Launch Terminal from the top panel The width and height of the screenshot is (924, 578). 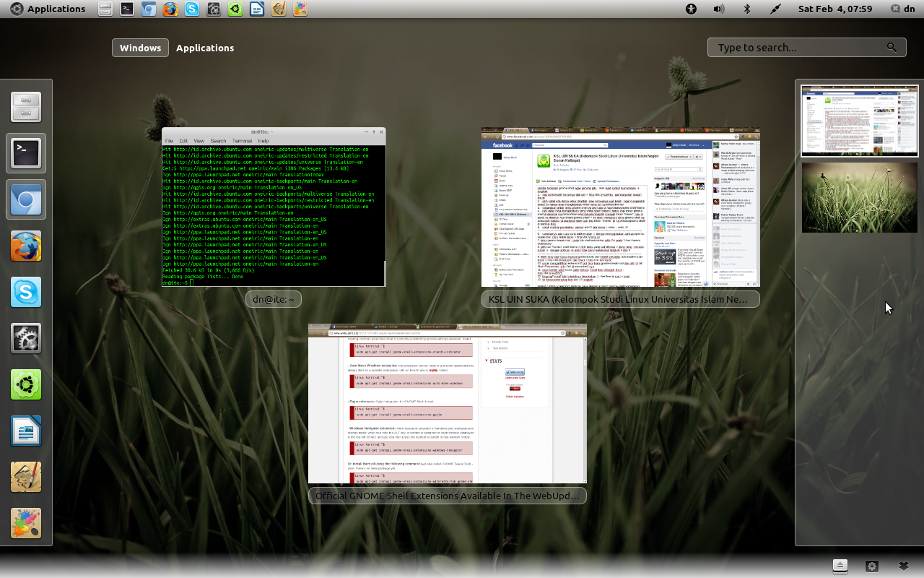127,9
